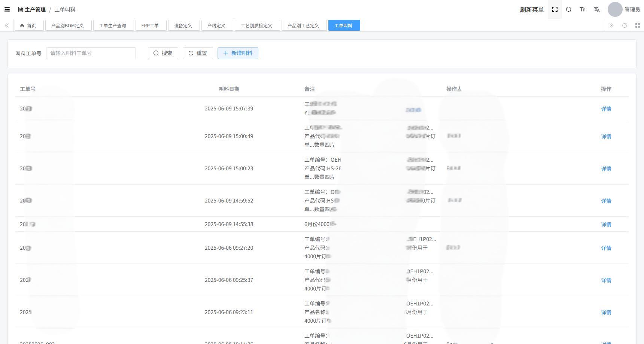Open 详情 for the 15:07:39 row
644x344 pixels.
coord(606,109)
